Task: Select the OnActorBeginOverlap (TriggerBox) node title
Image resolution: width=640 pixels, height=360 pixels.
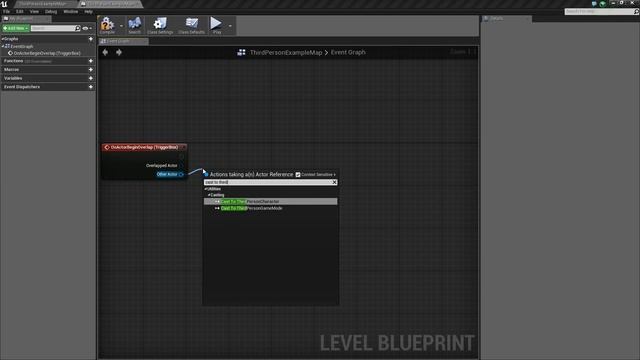Action: tap(144, 147)
